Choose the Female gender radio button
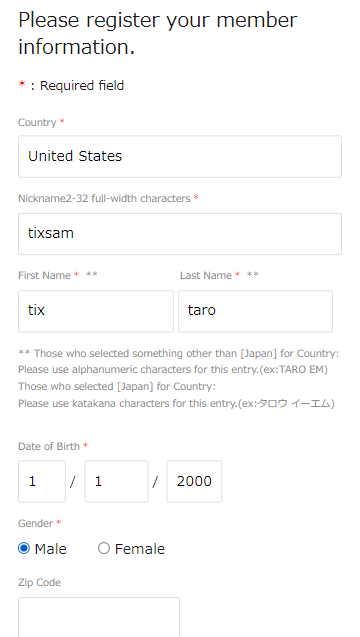 104,549
